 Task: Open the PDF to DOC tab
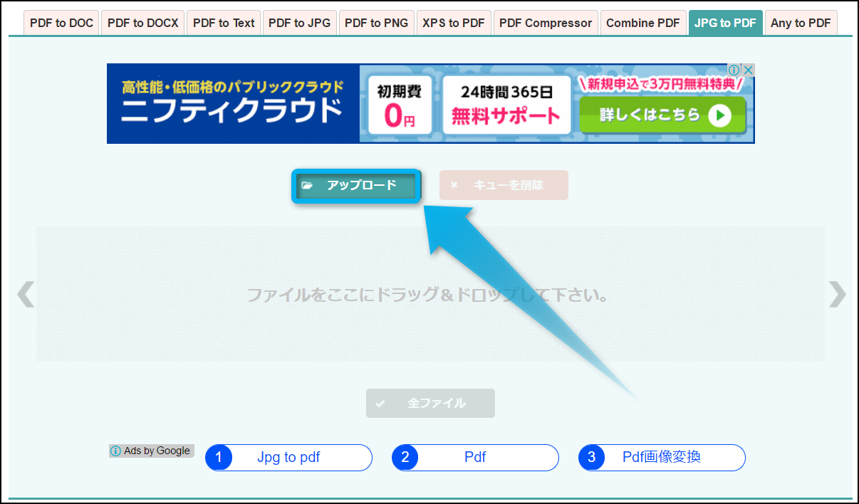click(61, 23)
